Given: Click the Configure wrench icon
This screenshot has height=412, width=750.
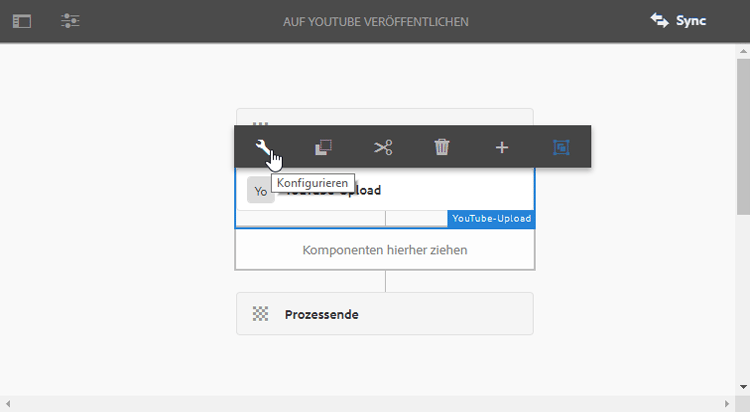Looking at the screenshot, I should coord(263,147).
